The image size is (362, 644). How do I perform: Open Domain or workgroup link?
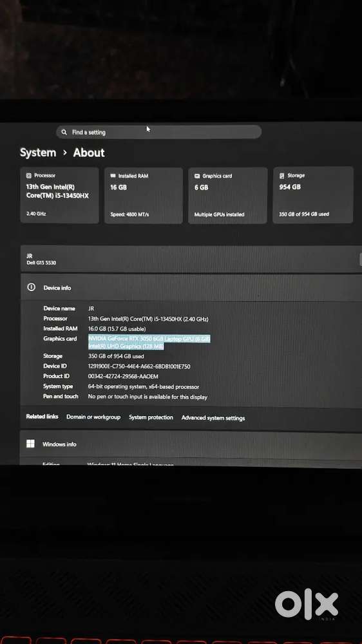click(93, 417)
